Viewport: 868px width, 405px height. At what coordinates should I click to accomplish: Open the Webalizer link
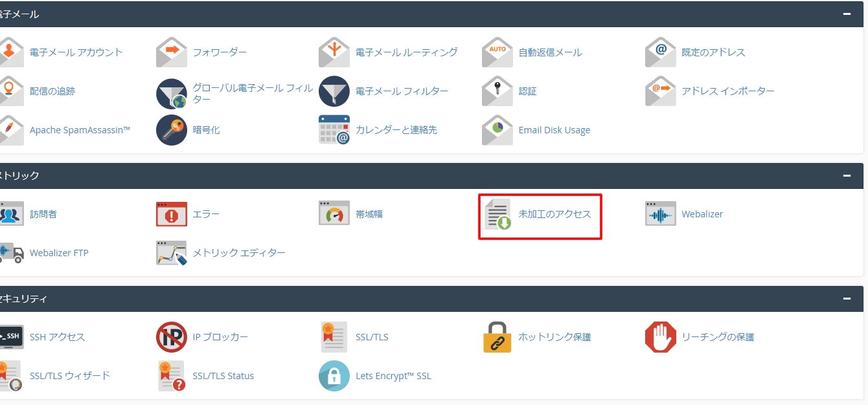pos(702,214)
